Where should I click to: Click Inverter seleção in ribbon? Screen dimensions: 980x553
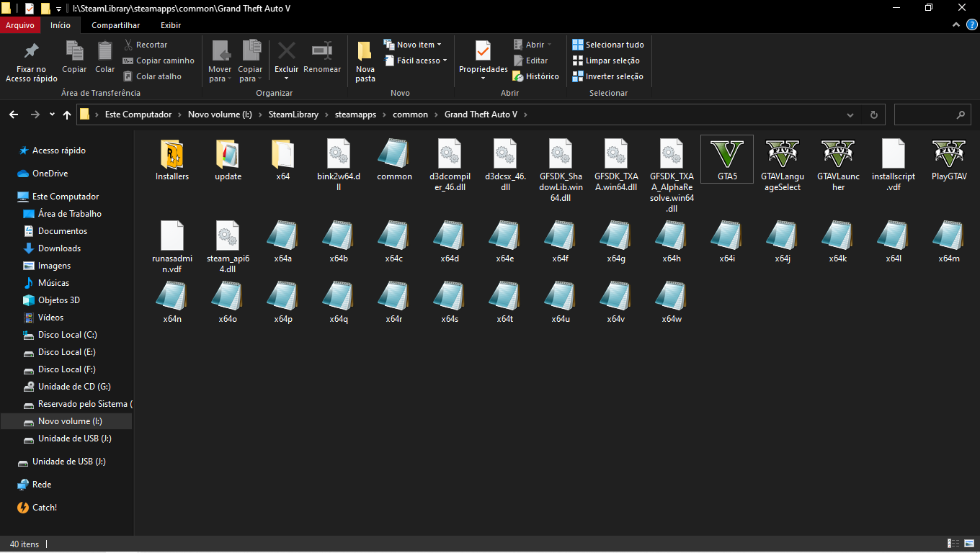pyautogui.click(x=607, y=76)
